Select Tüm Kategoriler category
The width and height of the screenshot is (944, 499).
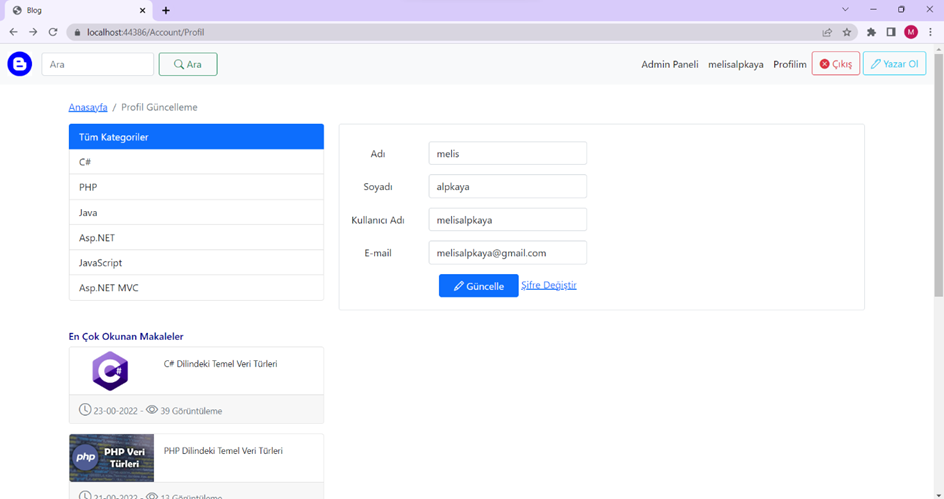(x=196, y=137)
